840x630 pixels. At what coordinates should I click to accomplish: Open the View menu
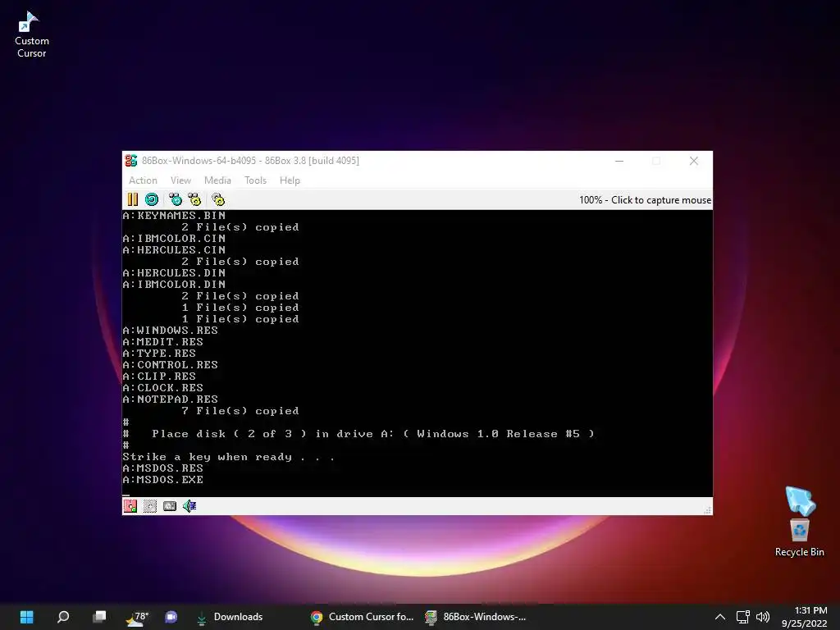tap(180, 180)
